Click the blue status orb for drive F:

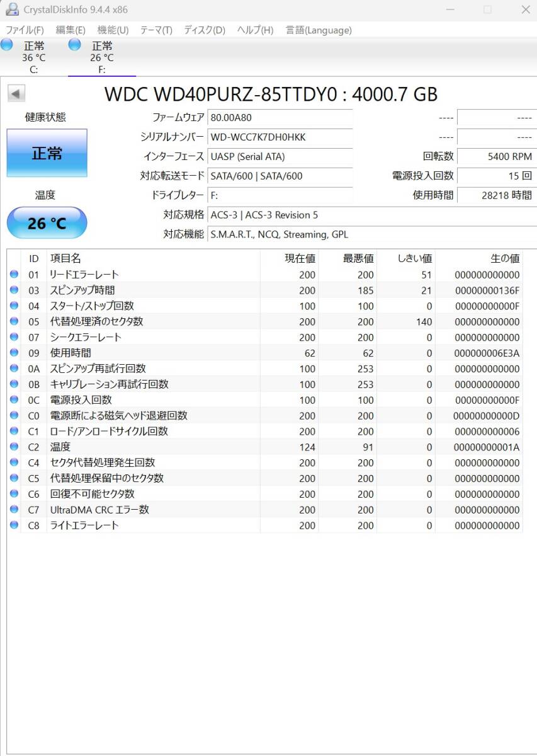(74, 44)
